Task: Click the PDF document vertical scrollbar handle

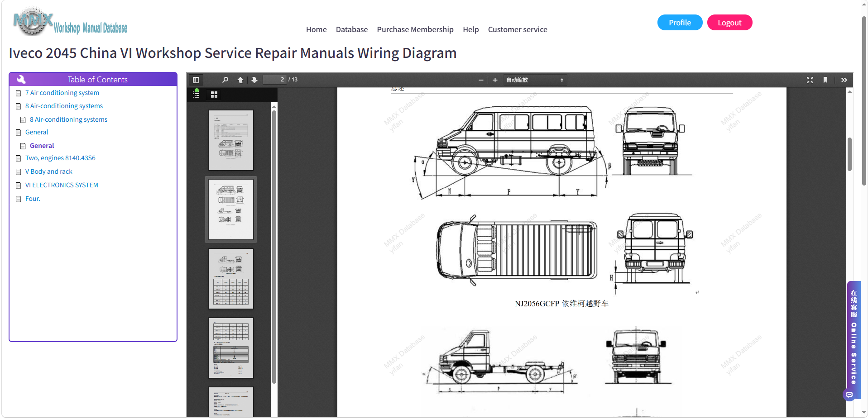Action: point(849,154)
